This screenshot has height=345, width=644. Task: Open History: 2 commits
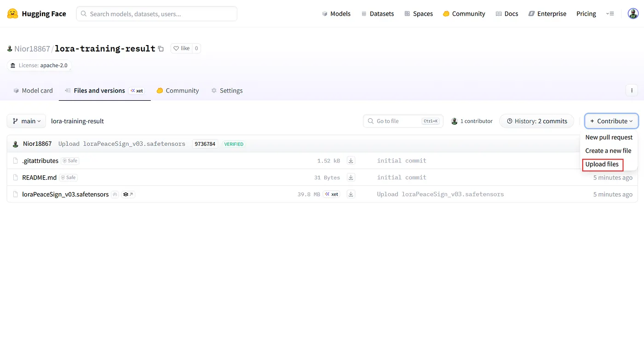(x=537, y=121)
